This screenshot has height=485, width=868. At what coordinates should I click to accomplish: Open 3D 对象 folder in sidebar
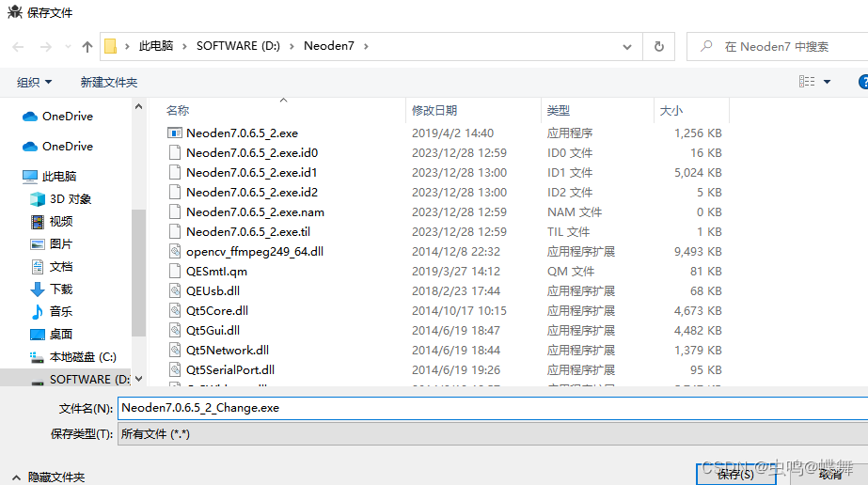coord(60,199)
